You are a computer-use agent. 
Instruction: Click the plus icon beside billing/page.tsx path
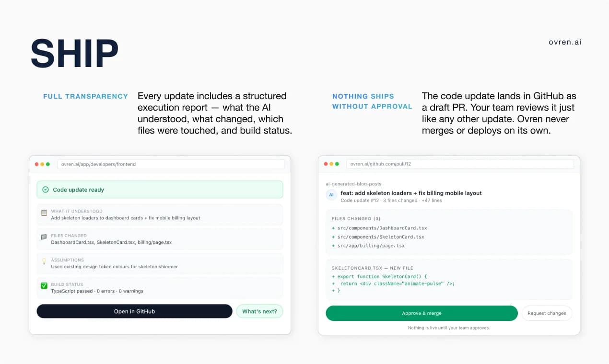tap(333, 246)
